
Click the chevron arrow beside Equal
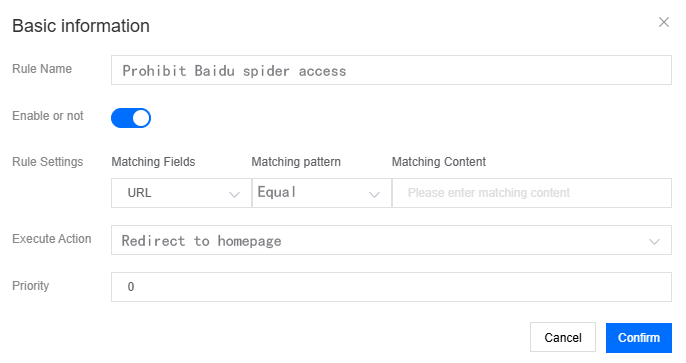tap(374, 194)
